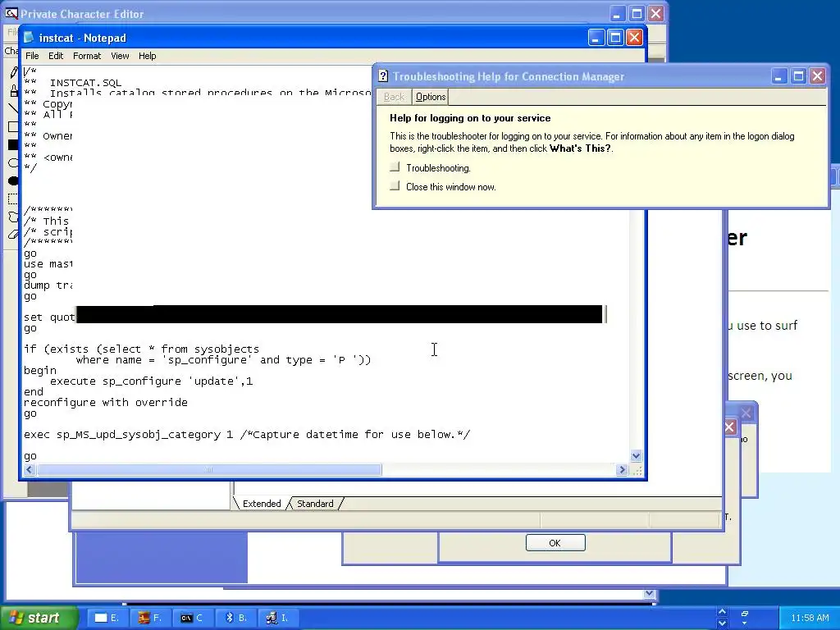Select the Eraser tool in Private Character Editor

pyautogui.click(x=13, y=235)
